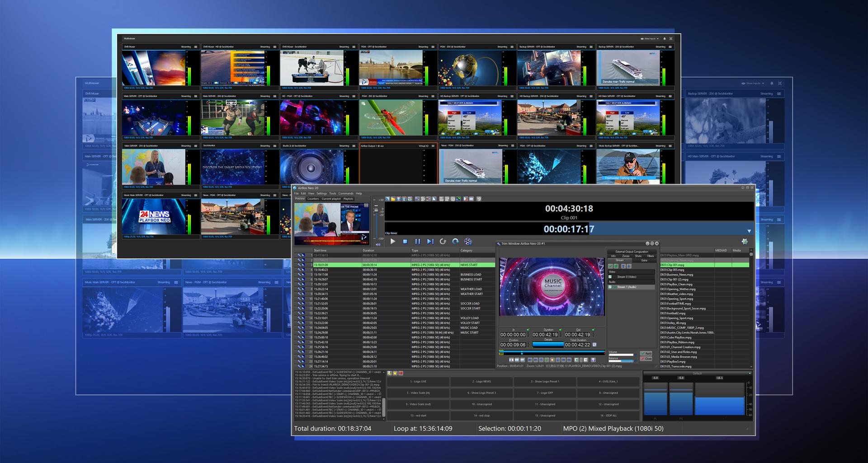Click the Open playlist folder icon in the toolbar
Image resolution: width=868 pixels, height=463 pixels.
coord(393,199)
